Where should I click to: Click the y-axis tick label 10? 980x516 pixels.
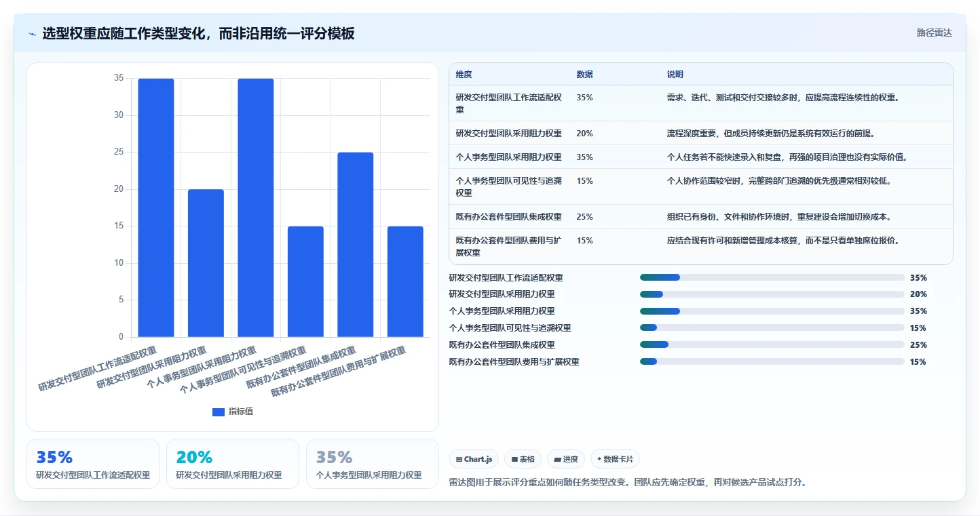pyautogui.click(x=119, y=263)
